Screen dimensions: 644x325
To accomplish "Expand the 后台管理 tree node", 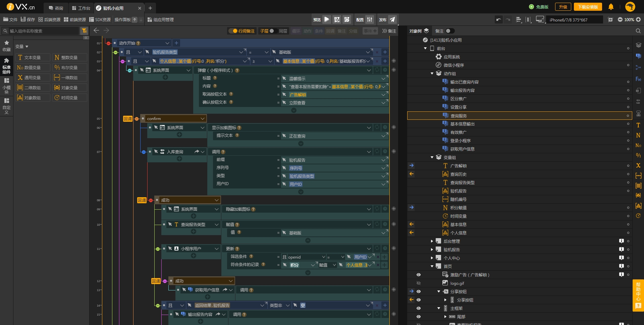I will pyautogui.click(x=432, y=241).
